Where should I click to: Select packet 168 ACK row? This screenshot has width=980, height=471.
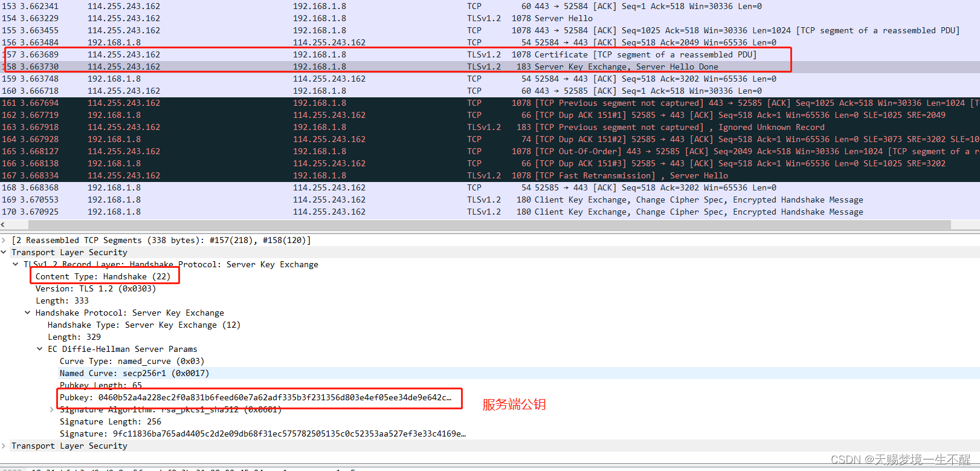490,187
